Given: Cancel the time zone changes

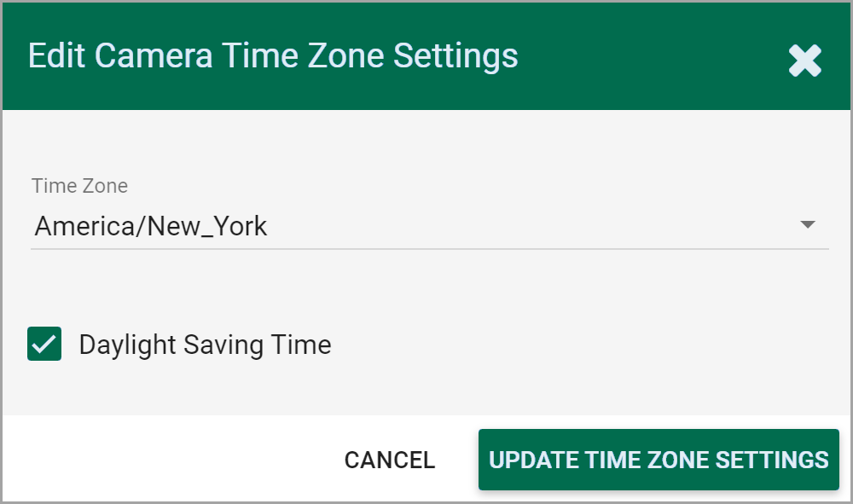Looking at the screenshot, I should coord(390,460).
